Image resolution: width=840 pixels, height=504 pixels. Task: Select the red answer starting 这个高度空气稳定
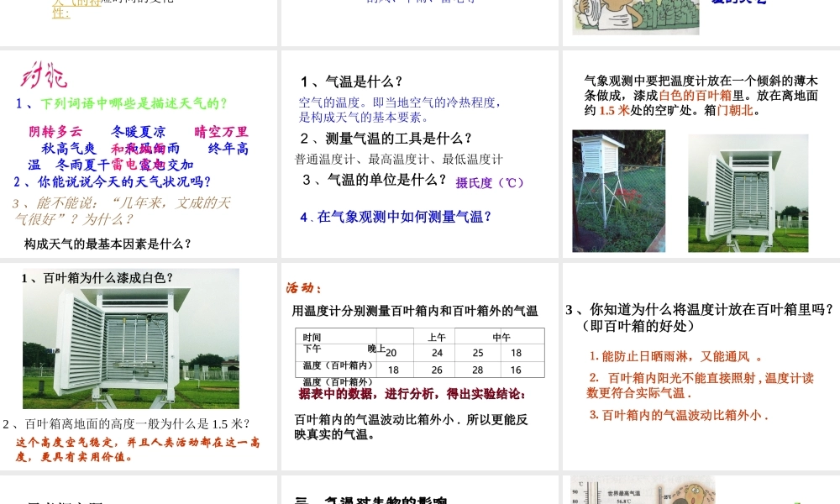click(138, 449)
